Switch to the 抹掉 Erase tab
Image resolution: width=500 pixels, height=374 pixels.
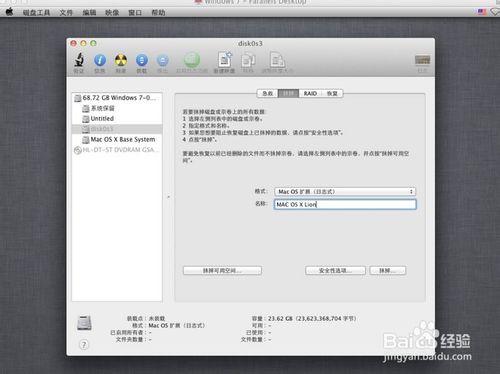pyautogui.click(x=288, y=93)
